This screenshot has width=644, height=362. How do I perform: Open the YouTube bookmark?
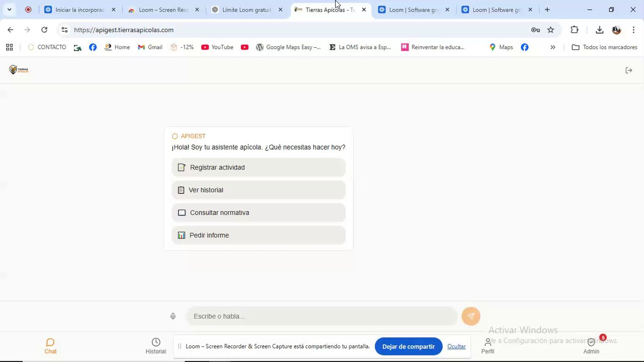tap(217, 47)
